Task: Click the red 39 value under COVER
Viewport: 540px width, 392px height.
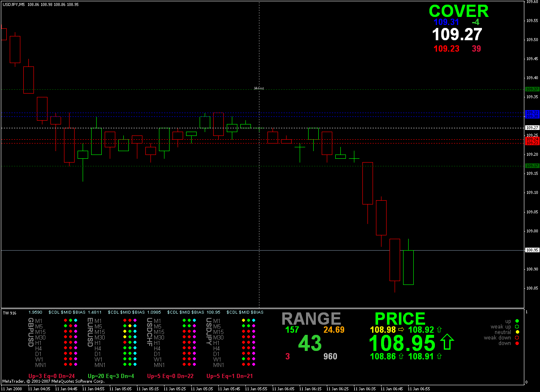Action: pos(476,49)
